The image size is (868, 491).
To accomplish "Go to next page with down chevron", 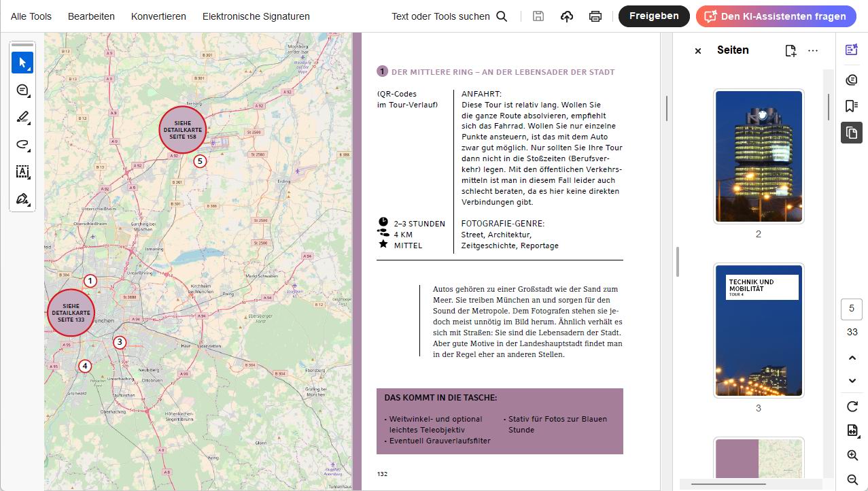I will coord(852,380).
